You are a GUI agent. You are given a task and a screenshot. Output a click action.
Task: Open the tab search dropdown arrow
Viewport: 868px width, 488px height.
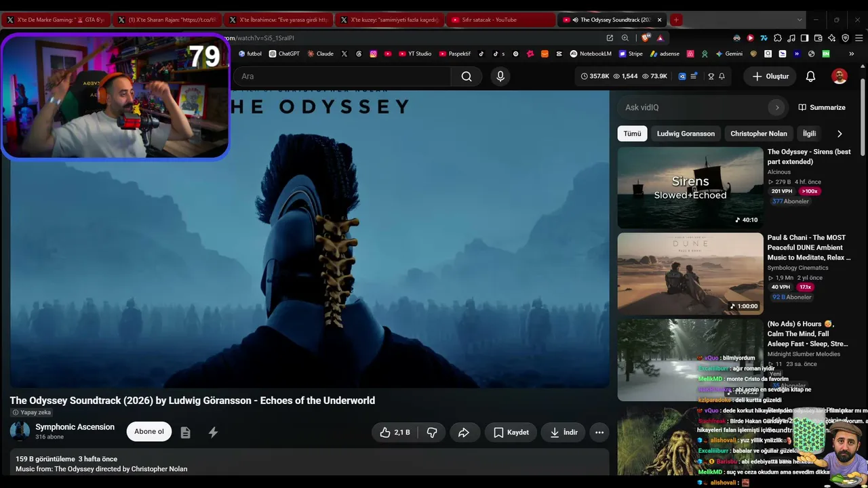coord(800,20)
